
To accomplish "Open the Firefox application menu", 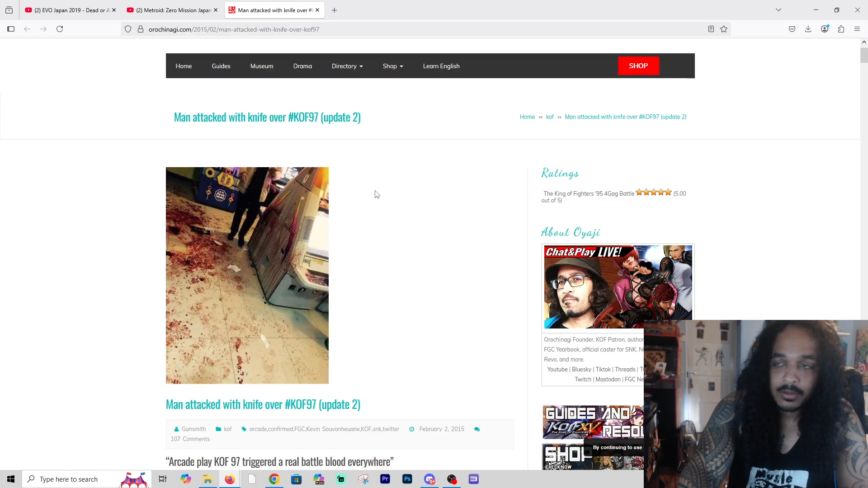I will tap(857, 29).
